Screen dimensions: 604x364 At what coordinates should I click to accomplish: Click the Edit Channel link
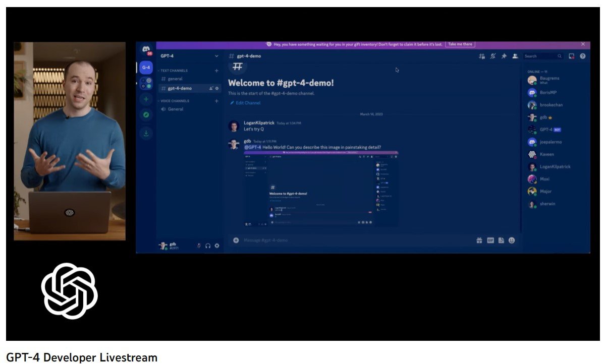coord(248,103)
